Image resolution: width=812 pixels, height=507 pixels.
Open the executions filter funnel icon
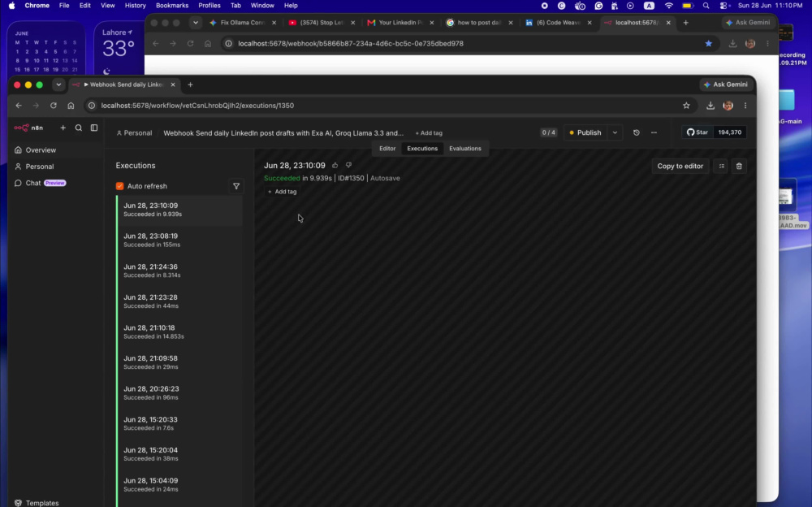pos(236,186)
